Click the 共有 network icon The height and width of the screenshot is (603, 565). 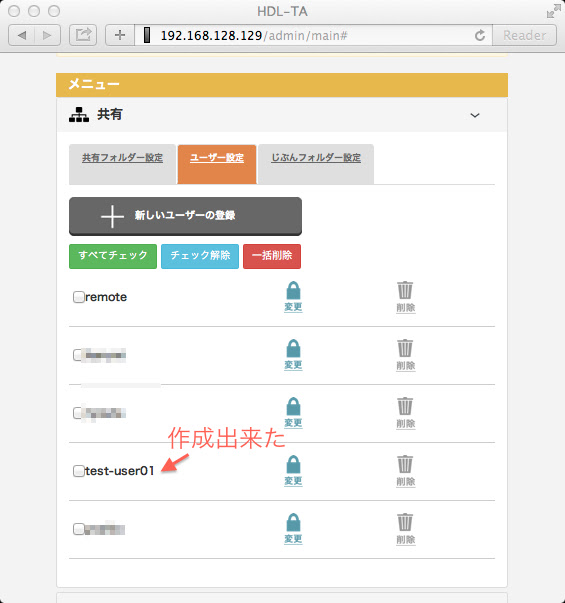point(79,115)
